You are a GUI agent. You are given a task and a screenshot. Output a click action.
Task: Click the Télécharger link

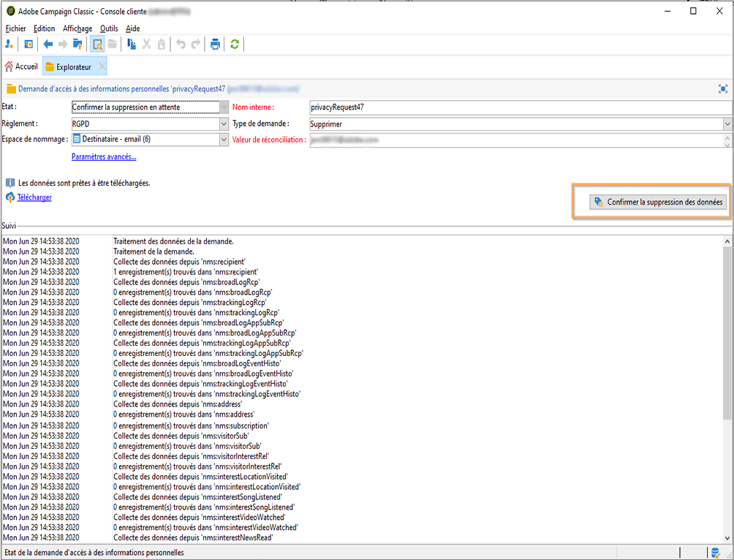(34, 197)
